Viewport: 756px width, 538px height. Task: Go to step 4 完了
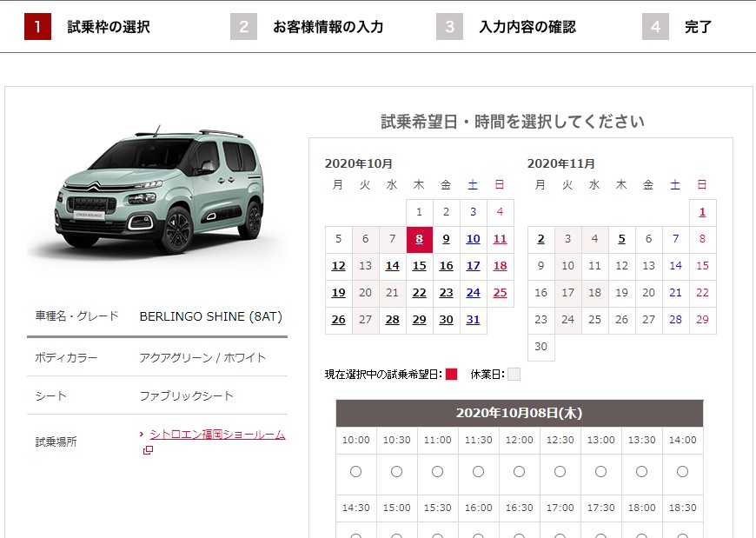point(677,27)
